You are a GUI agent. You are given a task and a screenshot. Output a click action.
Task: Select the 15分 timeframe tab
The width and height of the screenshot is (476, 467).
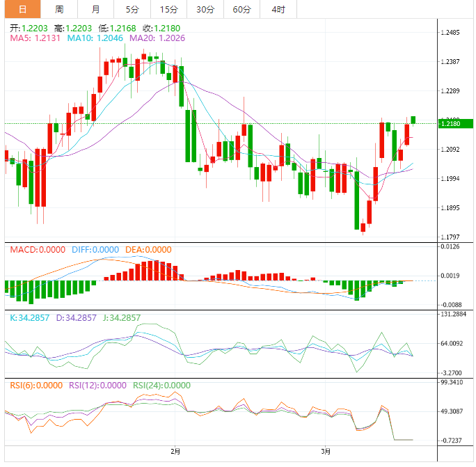168,10
